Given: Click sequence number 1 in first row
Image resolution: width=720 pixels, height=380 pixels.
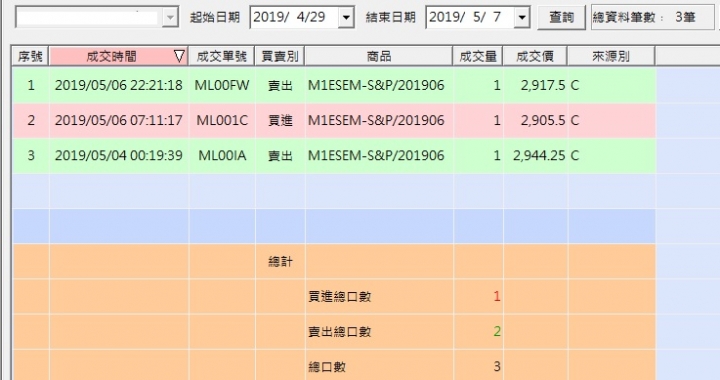Looking at the screenshot, I should click(x=31, y=85).
